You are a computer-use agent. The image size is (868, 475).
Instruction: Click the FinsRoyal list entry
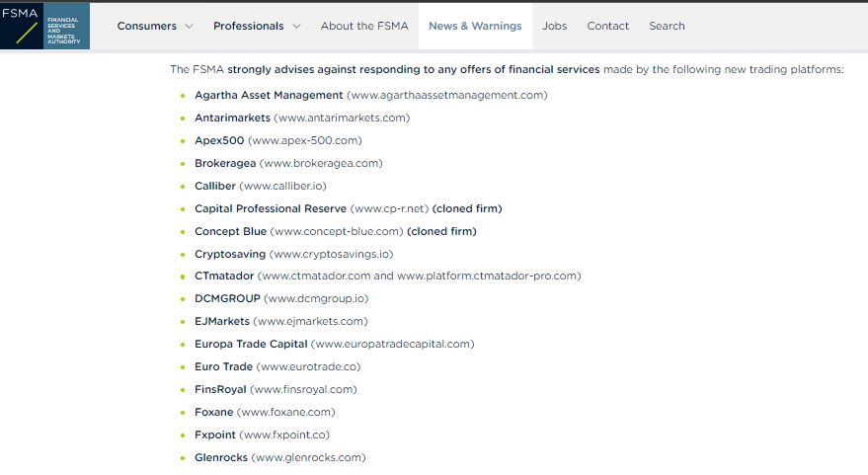pyautogui.click(x=276, y=389)
